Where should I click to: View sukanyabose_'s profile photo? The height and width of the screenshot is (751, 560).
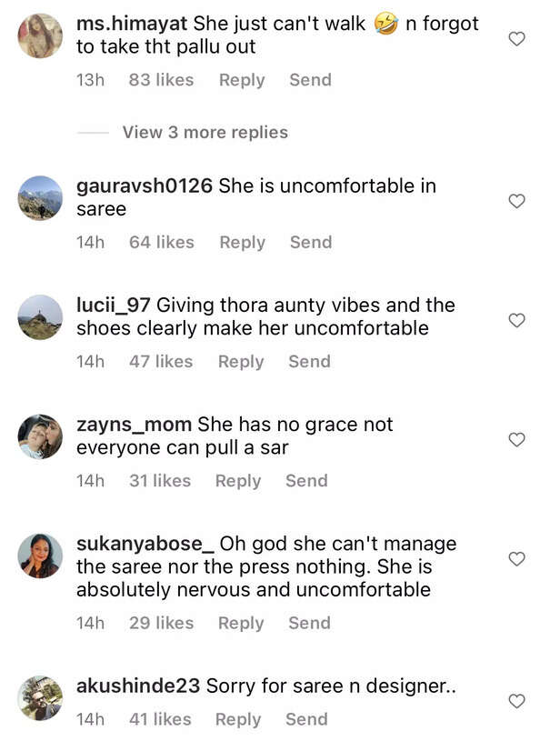(40, 556)
